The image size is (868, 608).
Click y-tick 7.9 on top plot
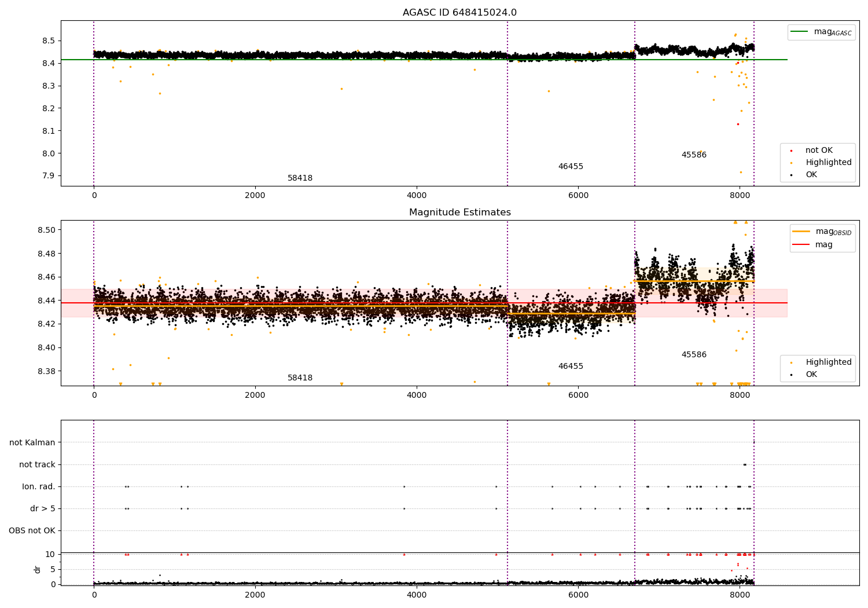(x=49, y=177)
